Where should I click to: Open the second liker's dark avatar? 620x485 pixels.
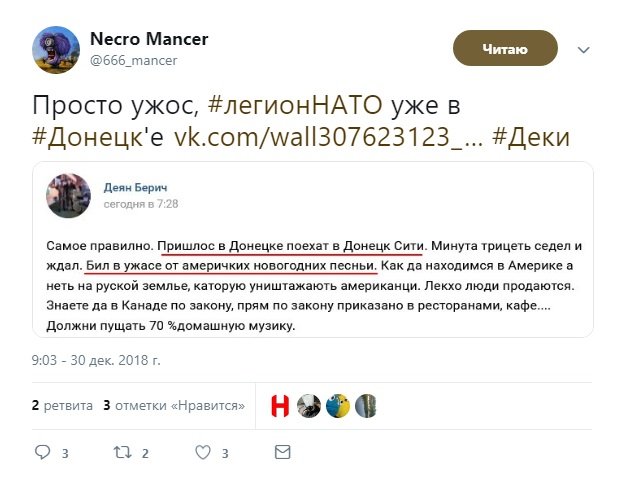[x=309, y=406]
